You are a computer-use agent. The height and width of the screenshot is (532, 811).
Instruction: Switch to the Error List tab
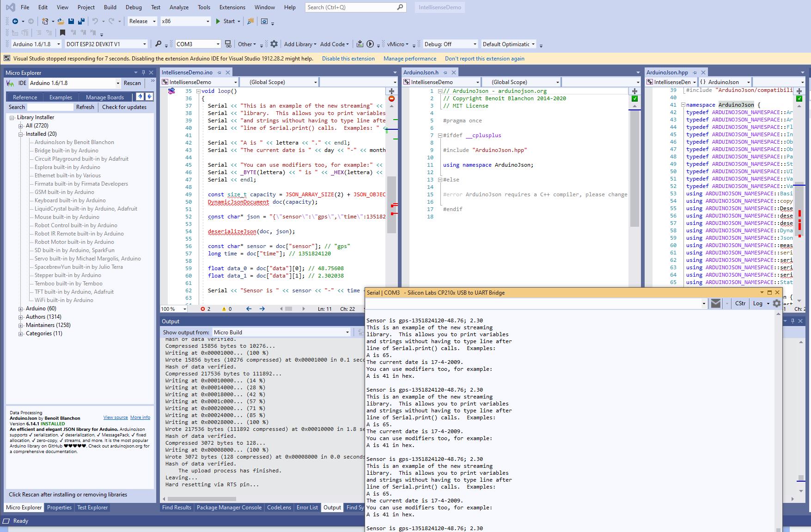click(x=307, y=507)
